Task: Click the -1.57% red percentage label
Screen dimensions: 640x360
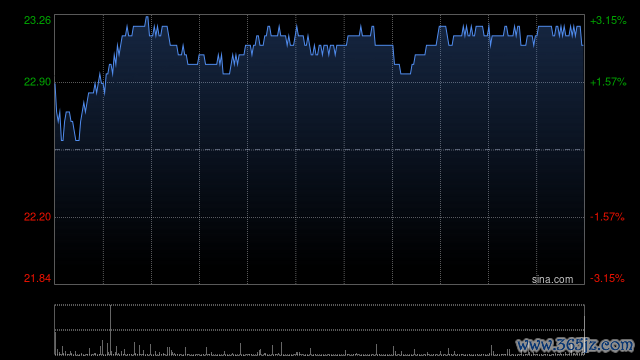Action: pyautogui.click(x=607, y=217)
